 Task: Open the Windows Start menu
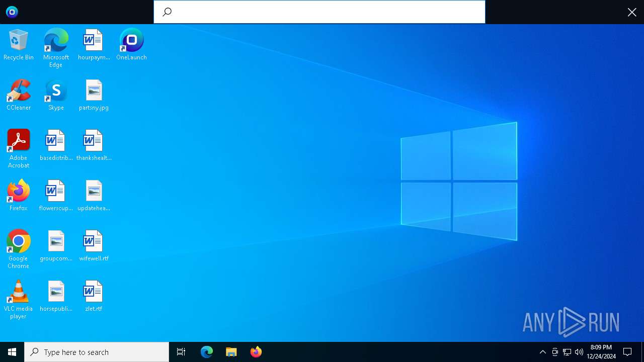coord(12,352)
